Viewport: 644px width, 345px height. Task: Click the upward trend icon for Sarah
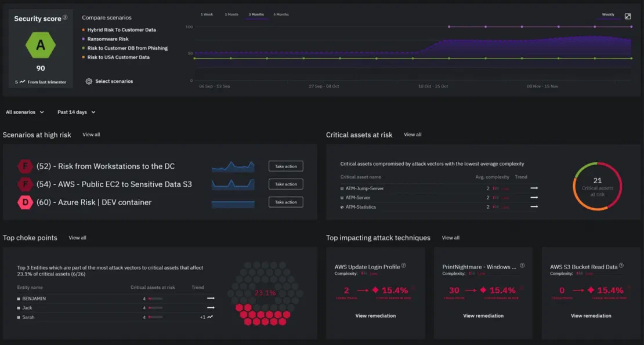click(210, 317)
